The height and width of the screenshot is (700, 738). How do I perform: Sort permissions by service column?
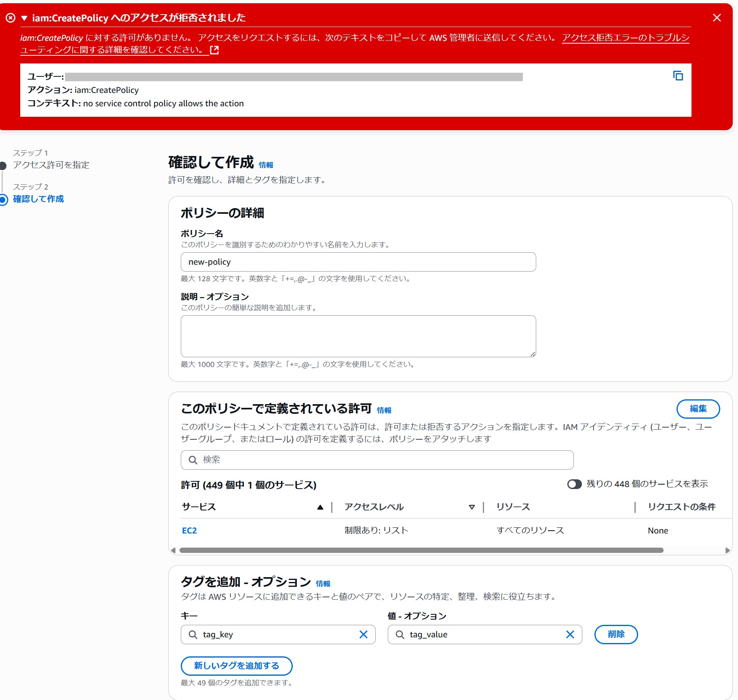click(x=320, y=507)
